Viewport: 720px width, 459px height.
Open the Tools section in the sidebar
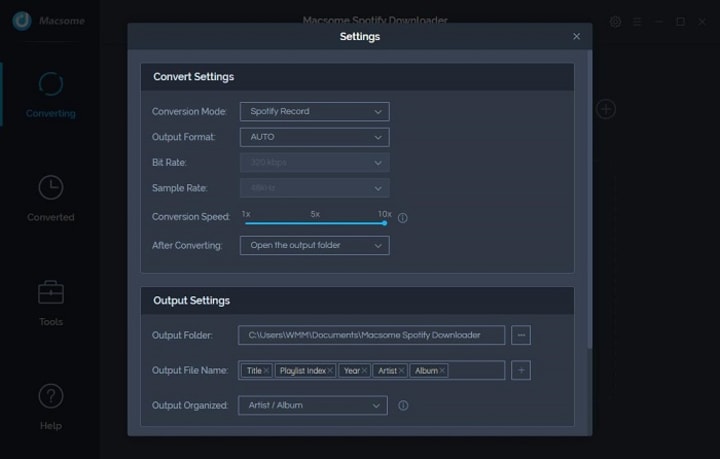(x=51, y=303)
